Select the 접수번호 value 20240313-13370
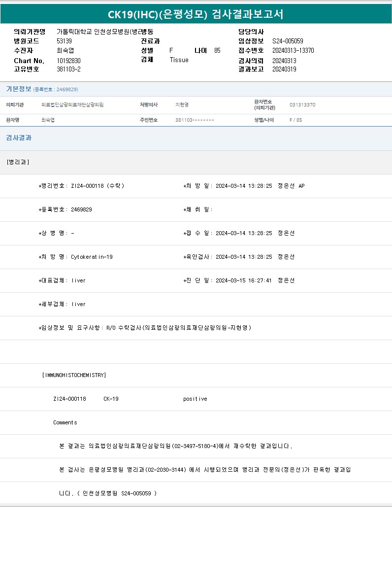Screen dimensions: 392x587 coord(293,50)
